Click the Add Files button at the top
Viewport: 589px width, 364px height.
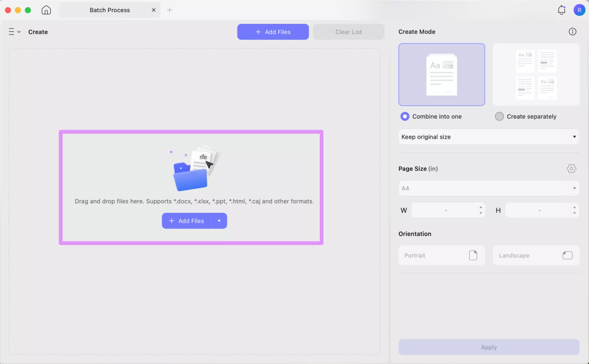pyautogui.click(x=273, y=32)
